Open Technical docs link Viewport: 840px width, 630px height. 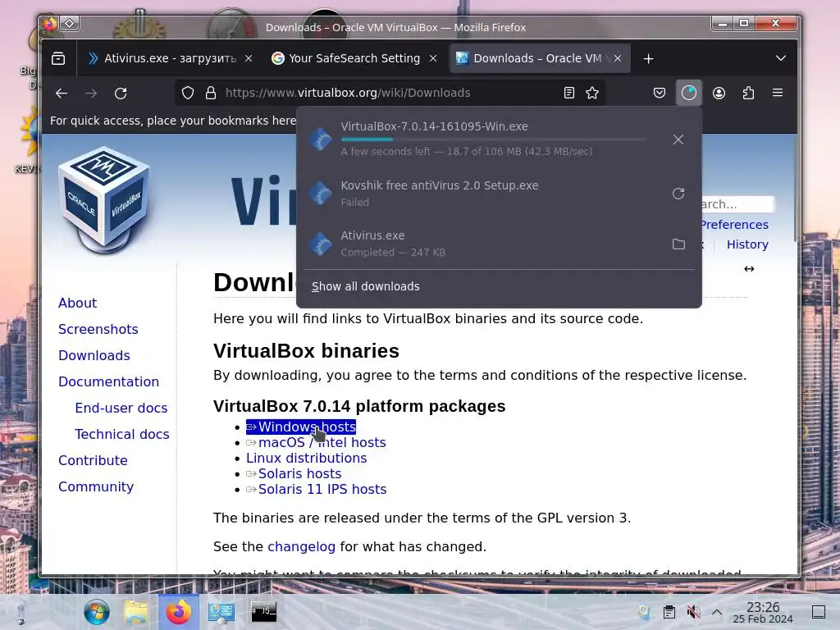pos(121,435)
